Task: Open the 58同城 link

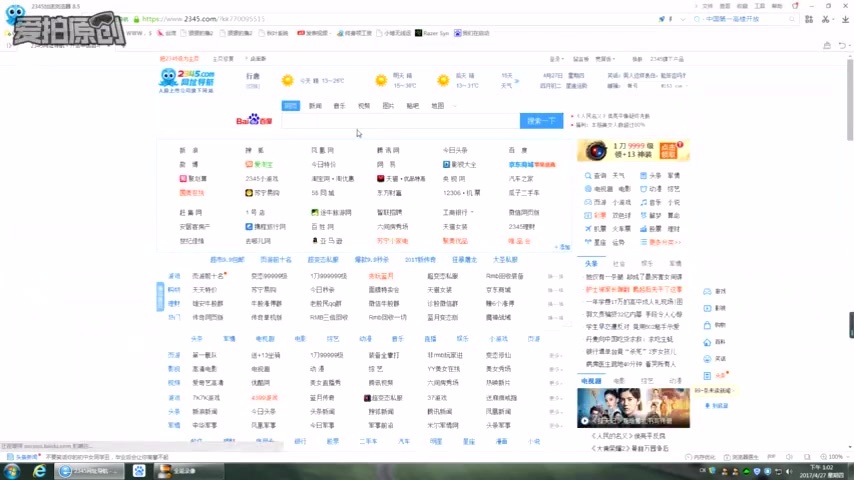Action: pos(323,193)
